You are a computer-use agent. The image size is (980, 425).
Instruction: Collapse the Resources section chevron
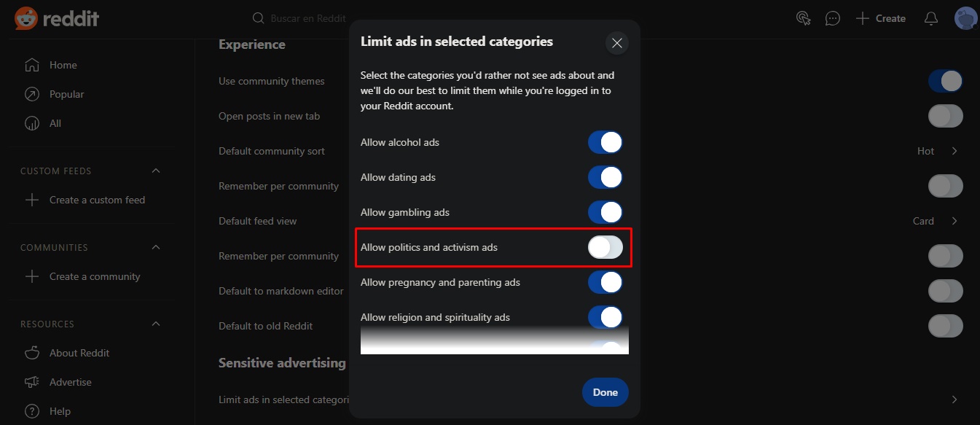155,324
